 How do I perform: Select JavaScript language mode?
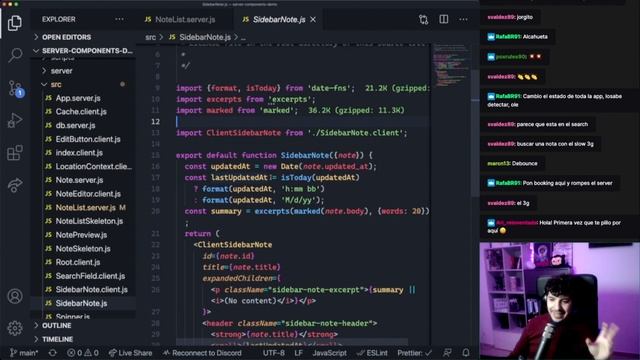coord(329,353)
